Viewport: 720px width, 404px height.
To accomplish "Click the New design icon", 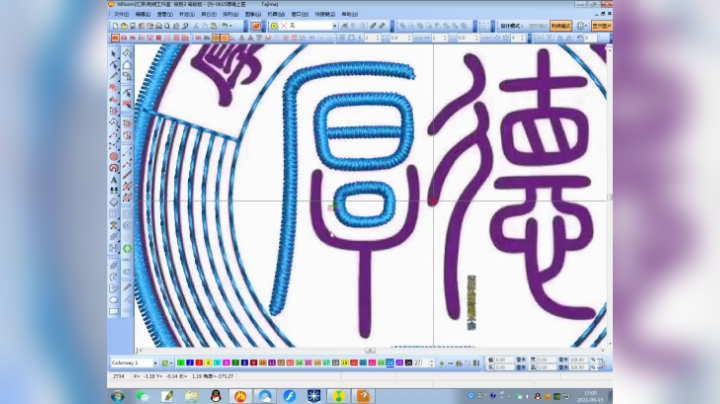I will 115,26.
